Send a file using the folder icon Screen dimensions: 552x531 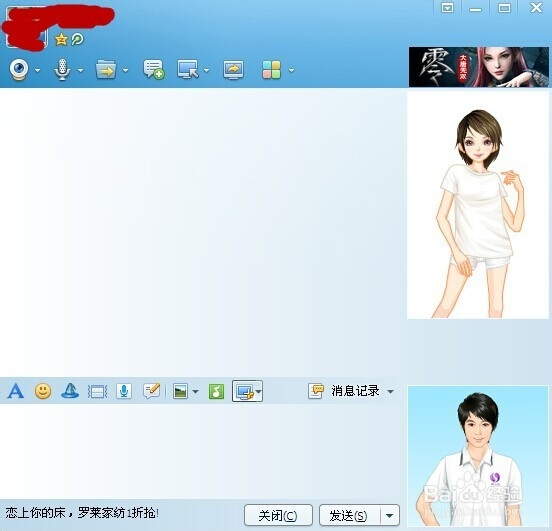pos(106,70)
